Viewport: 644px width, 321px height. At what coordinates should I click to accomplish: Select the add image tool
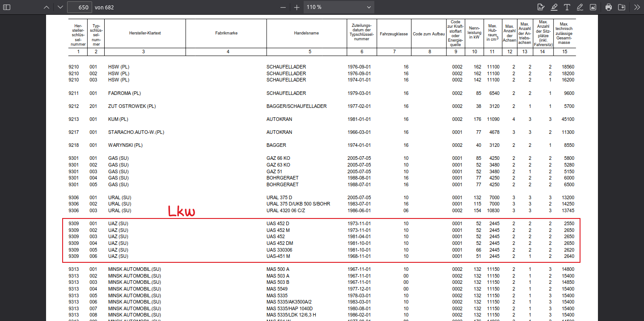coord(593,7)
